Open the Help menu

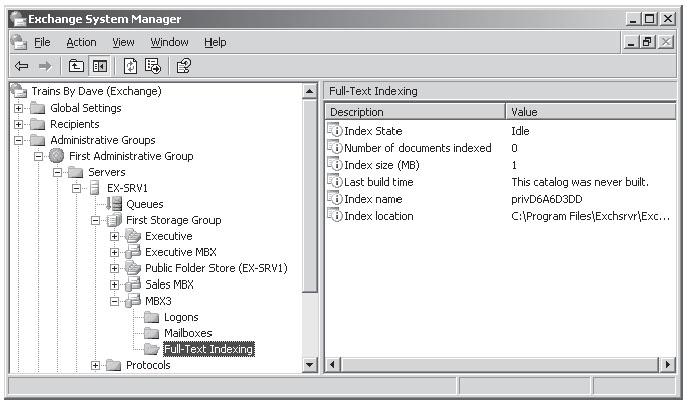[x=215, y=43]
